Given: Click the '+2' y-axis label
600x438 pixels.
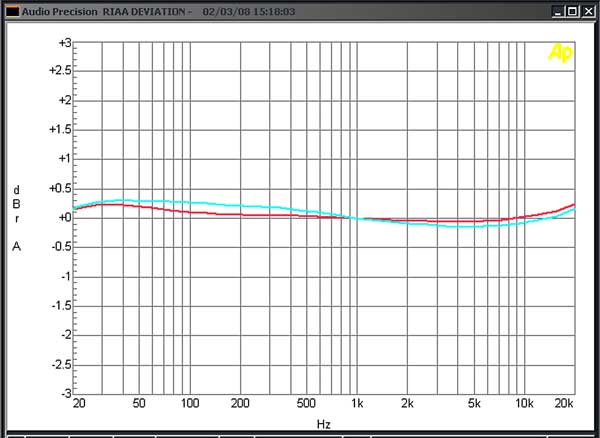Looking at the screenshot, I should tap(65, 100).
